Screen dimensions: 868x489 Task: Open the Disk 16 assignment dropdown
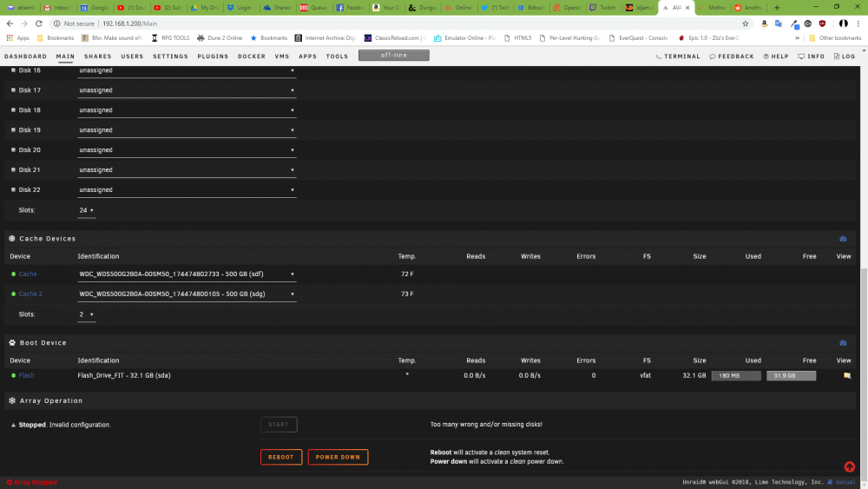point(187,70)
